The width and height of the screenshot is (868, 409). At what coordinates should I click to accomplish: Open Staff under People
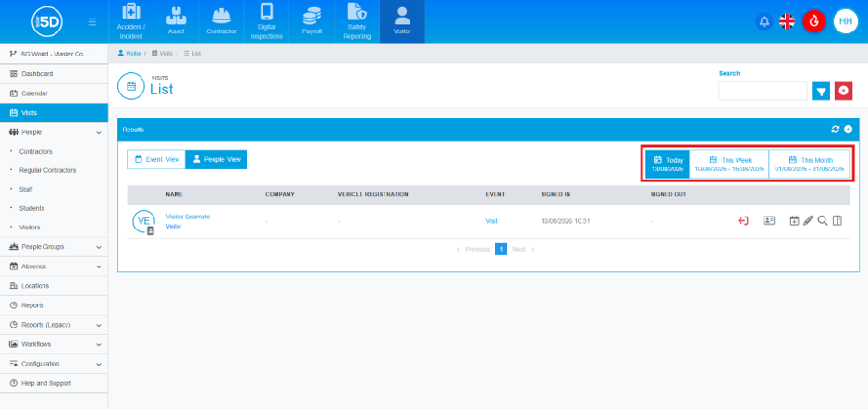click(x=26, y=190)
